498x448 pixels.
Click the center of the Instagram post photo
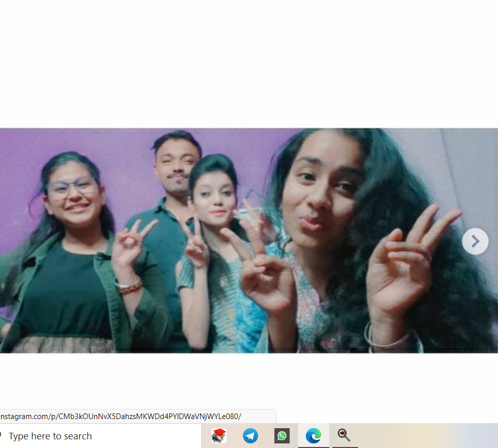pos(249,240)
